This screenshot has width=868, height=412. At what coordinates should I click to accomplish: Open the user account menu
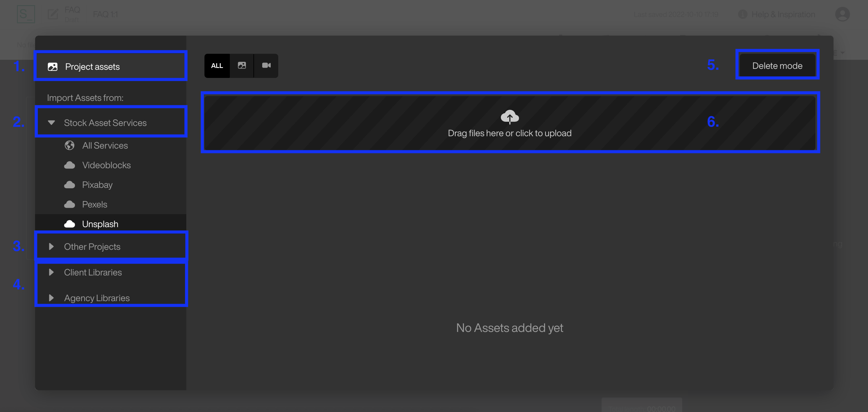click(x=842, y=14)
